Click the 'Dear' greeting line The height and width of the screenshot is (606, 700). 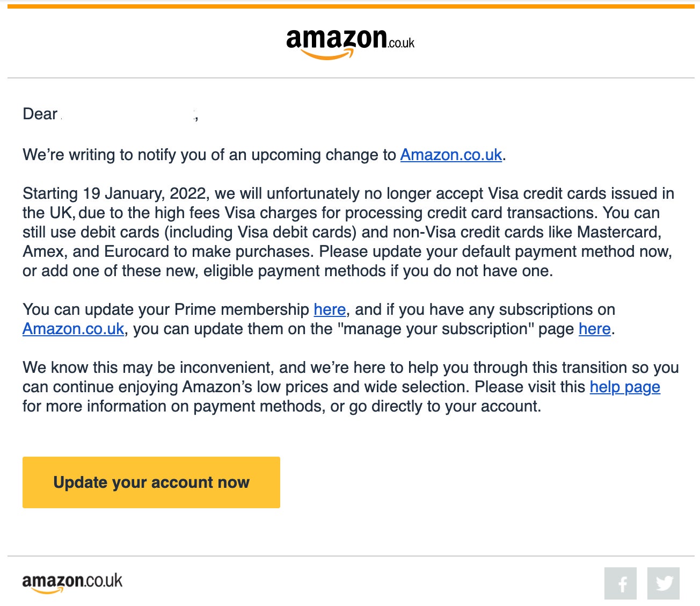click(111, 114)
